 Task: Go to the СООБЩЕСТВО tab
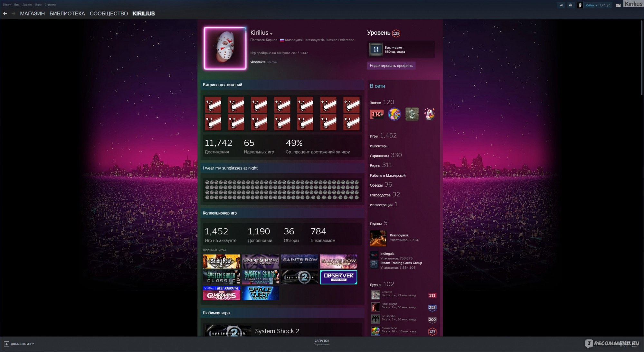[109, 14]
